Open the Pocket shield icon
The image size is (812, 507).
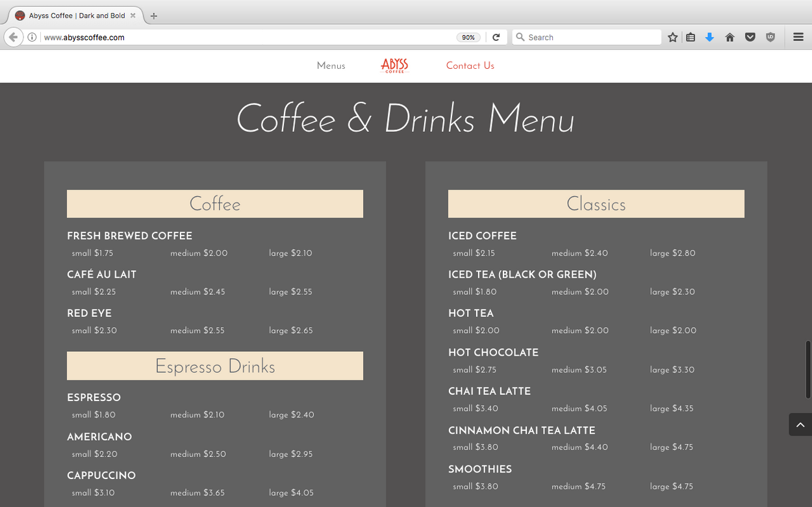point(750,38)
